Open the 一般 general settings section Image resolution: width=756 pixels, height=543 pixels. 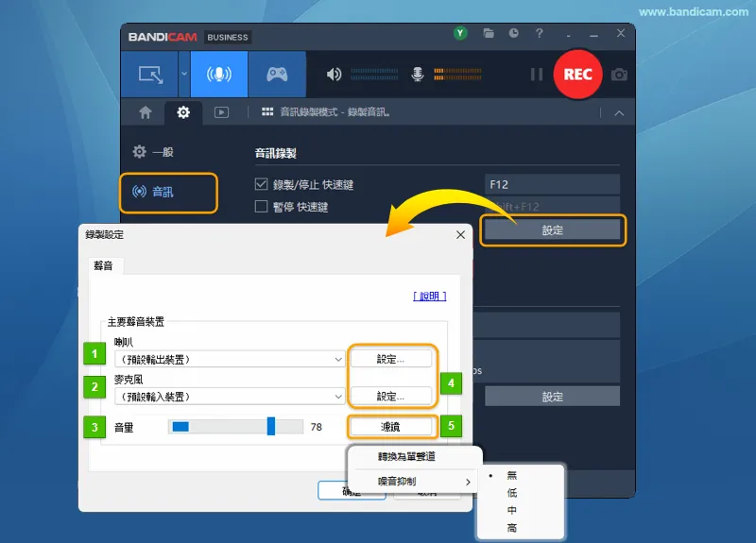pyautogui.click(x=153, y=152)
